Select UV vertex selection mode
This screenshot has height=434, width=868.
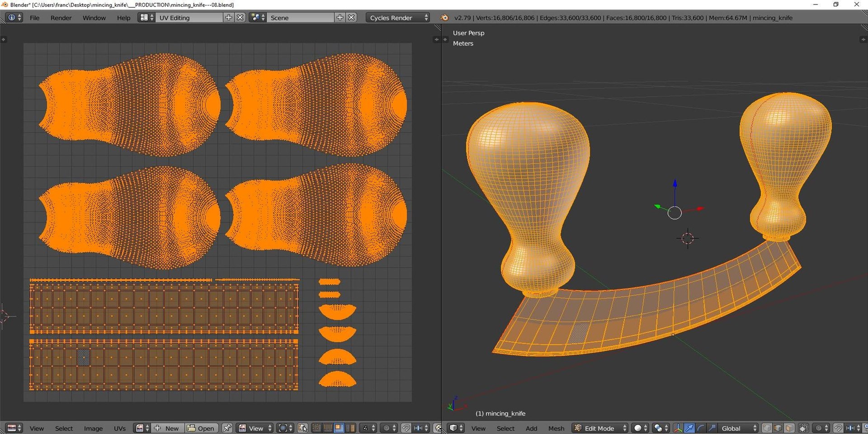click(x=316, y=428)
